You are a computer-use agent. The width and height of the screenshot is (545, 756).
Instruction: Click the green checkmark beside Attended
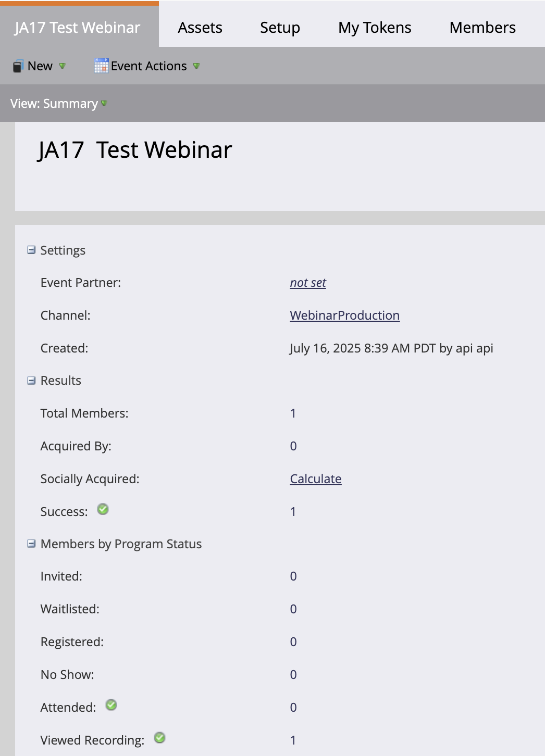click(111, 705)
